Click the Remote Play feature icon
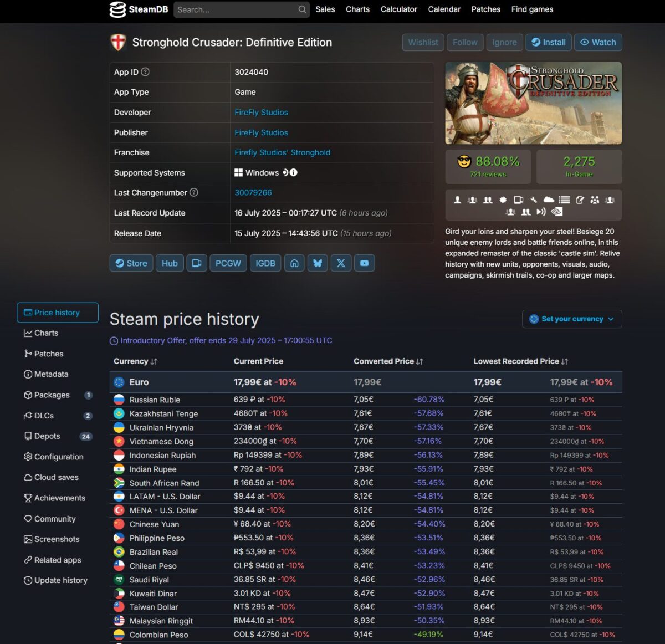 pyautogui.click(x=541, y=212)
